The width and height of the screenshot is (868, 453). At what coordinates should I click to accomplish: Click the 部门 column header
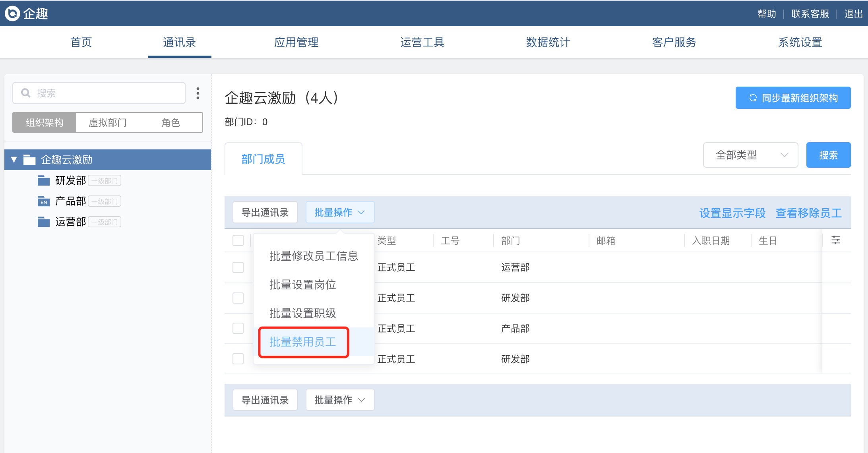coord(511,240)
